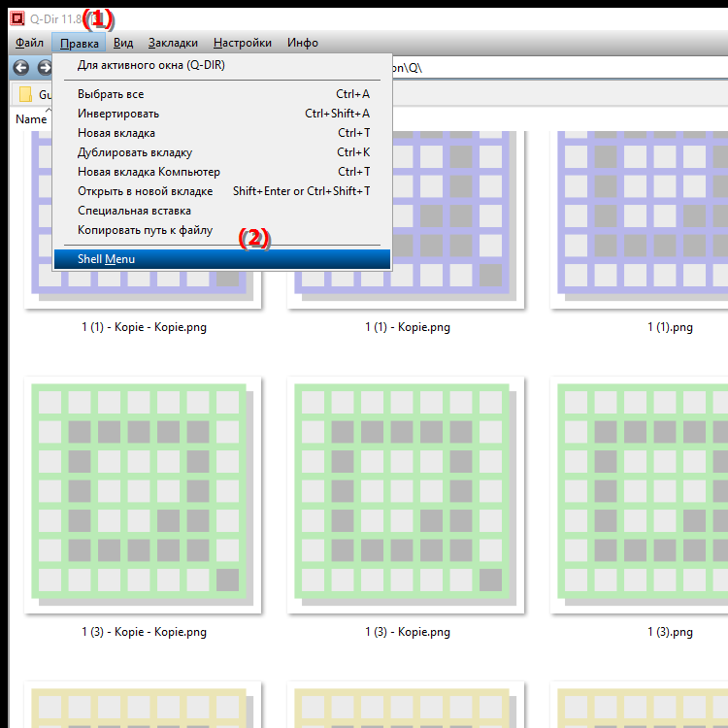Choose Новая вкладка menu entry

click(x=222, y=133)
